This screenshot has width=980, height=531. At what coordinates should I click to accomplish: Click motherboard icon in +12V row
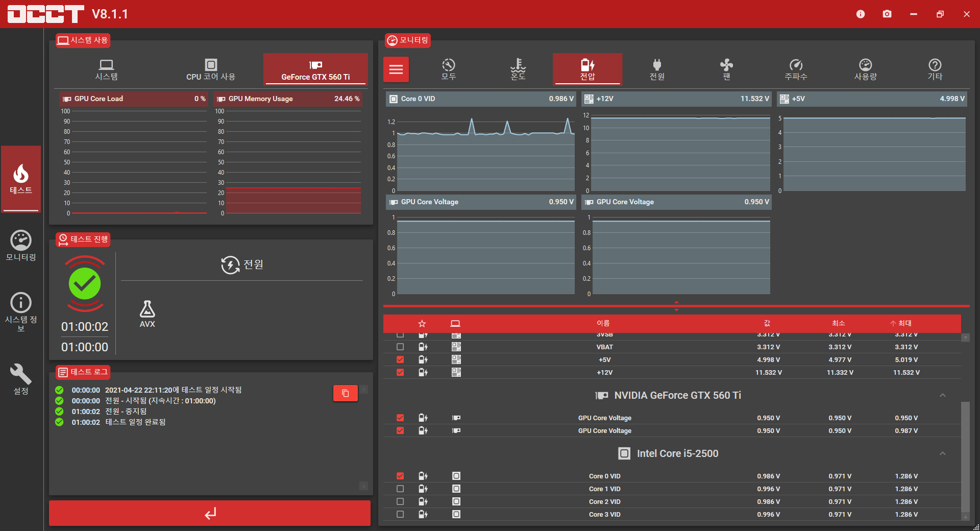(x=456, y=372)
